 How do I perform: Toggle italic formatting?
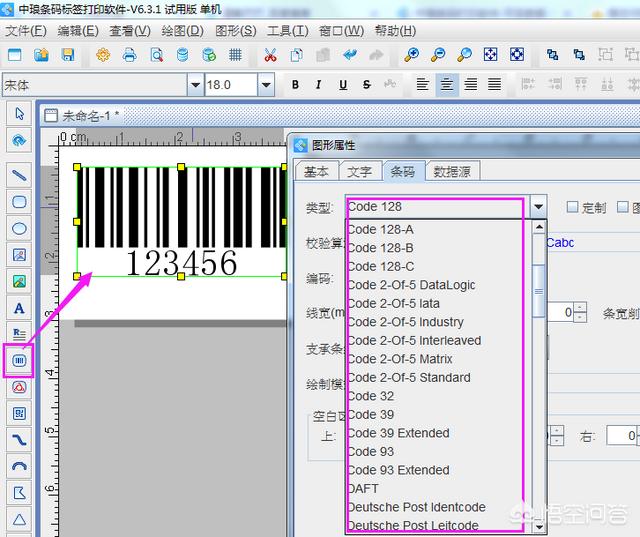coord(319,85)
